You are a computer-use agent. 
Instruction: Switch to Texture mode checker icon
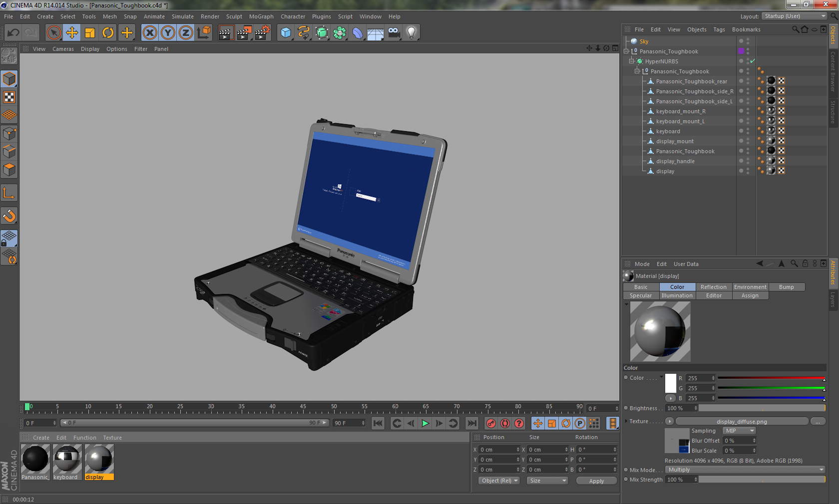(x=9, y=97)
